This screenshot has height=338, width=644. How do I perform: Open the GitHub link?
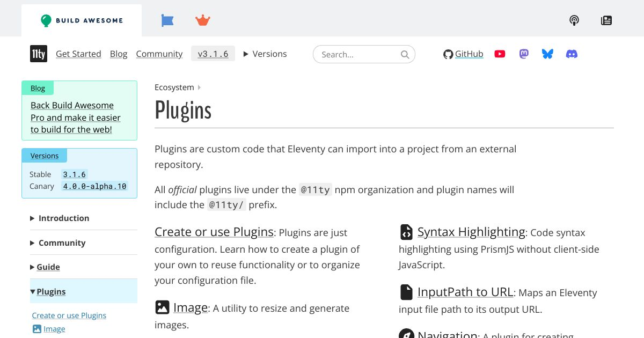coord(469,54)
